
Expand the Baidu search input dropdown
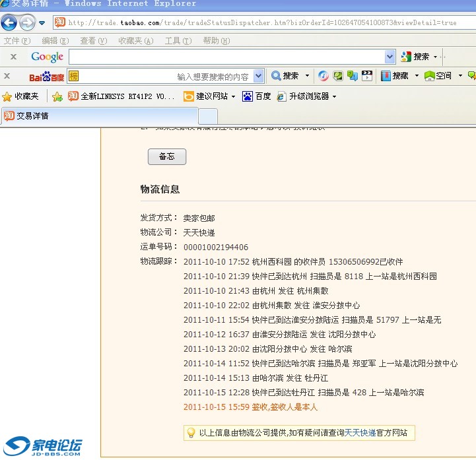coord(258,76)
